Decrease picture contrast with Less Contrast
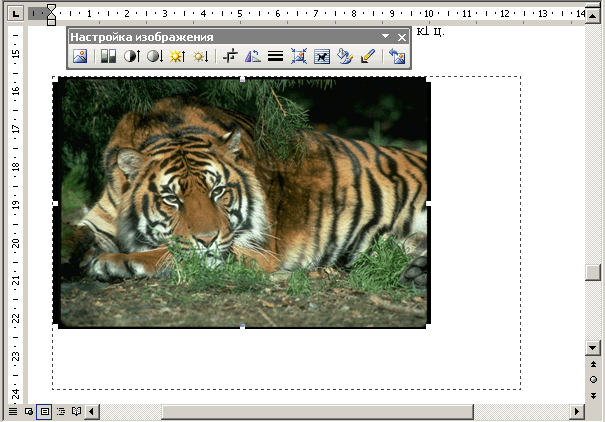This screenshot has height=422, width=605. [x=155, y=57]
